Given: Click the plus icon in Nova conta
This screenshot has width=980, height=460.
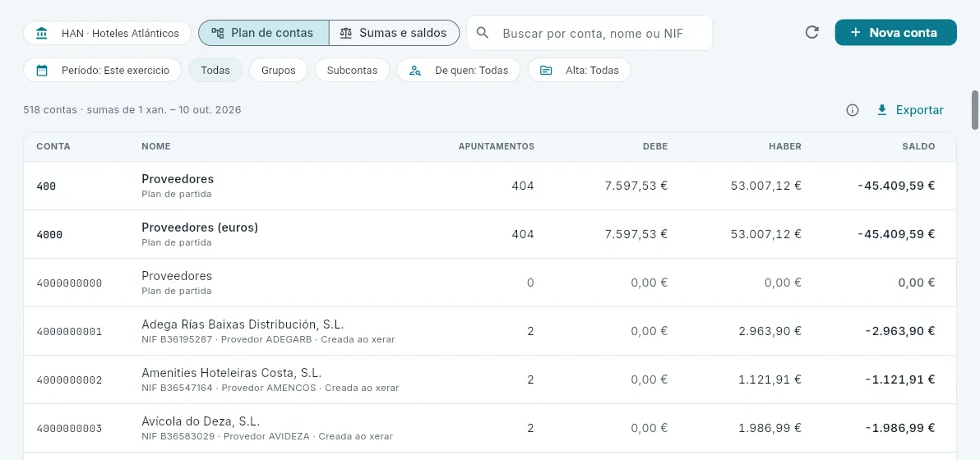Looking at the screenshot, I should pos(856,33).
